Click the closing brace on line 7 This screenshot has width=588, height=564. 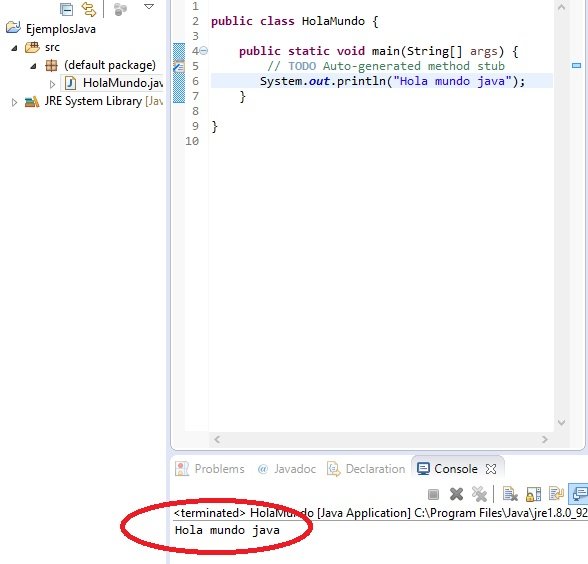coord(243,97)
